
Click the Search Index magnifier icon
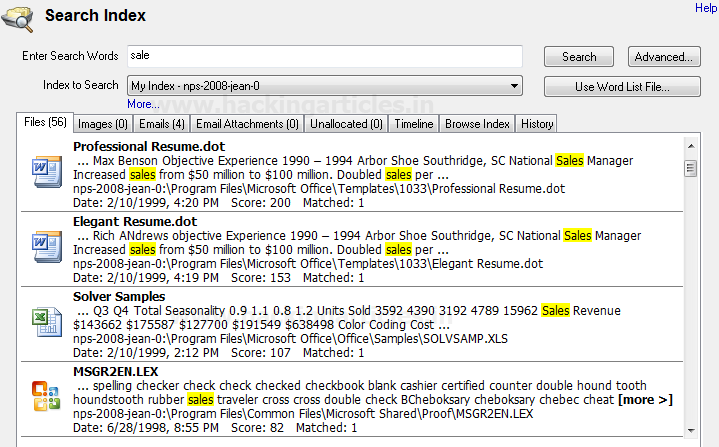pyautogui.click(x=19, y=16)
